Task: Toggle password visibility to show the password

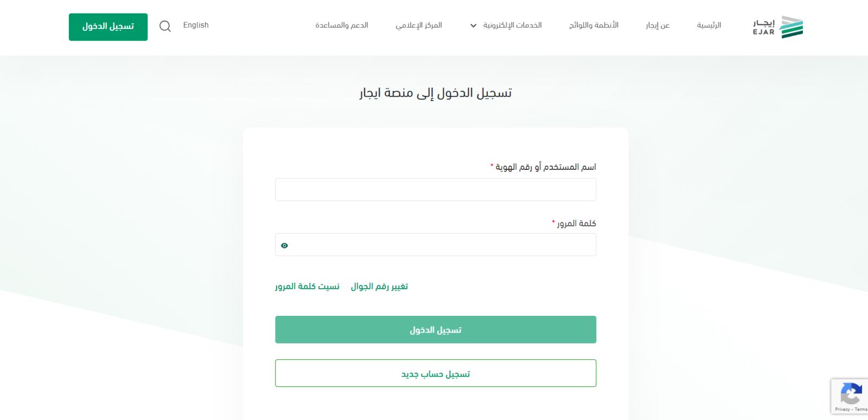Action: tap(284, 245)
